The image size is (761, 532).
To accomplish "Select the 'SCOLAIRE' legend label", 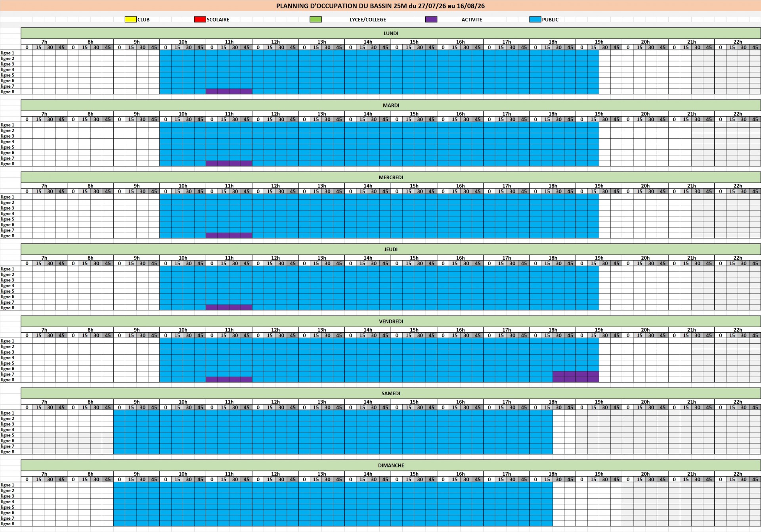I will [x=218, y=19].
